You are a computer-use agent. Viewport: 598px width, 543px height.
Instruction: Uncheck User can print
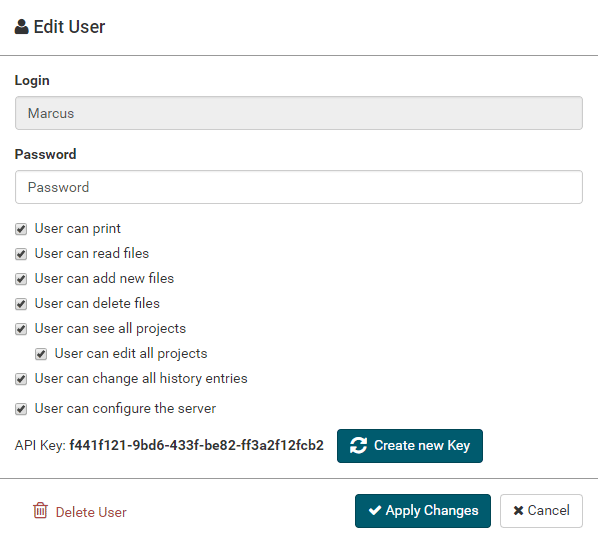[x=21, y=229]
